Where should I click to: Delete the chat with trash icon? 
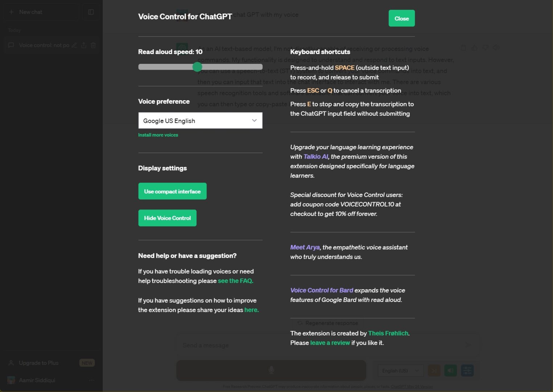[93, 45]
